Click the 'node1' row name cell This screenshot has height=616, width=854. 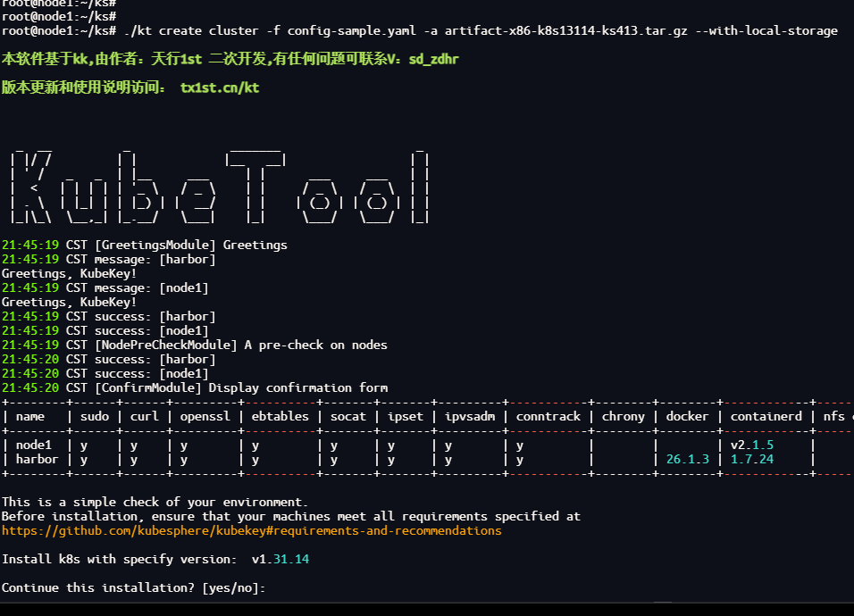[x=34, y=445]
